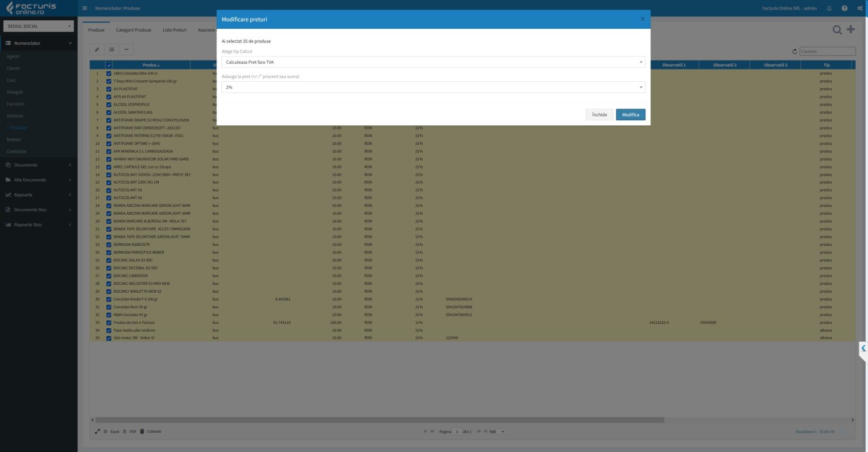This screenshot has height=452, width=868.
Task: Toggle sidebar with the hamburger menu icon
Action: click(85, 8)
